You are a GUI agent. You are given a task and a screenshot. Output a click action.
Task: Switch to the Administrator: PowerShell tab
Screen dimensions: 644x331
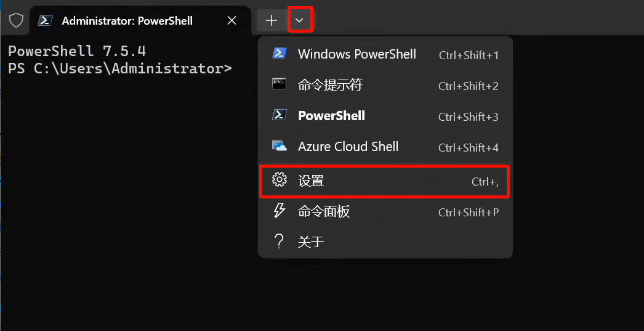127,20
